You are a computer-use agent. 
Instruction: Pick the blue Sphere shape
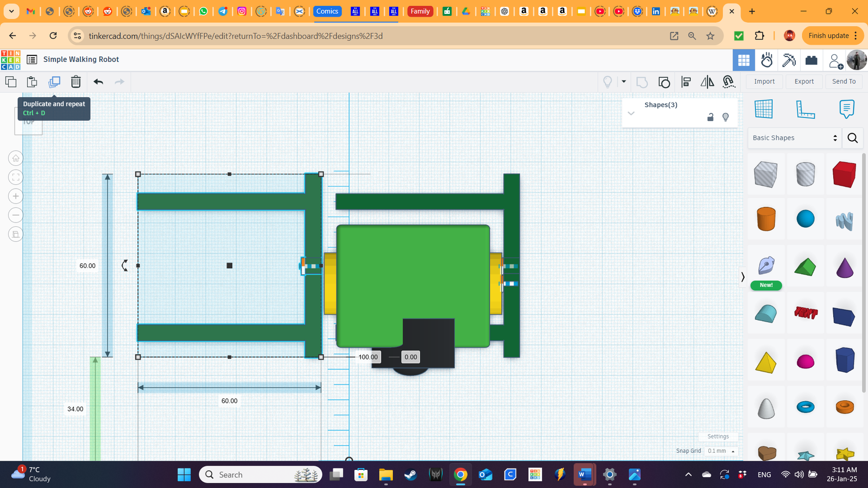click(806, 219)
